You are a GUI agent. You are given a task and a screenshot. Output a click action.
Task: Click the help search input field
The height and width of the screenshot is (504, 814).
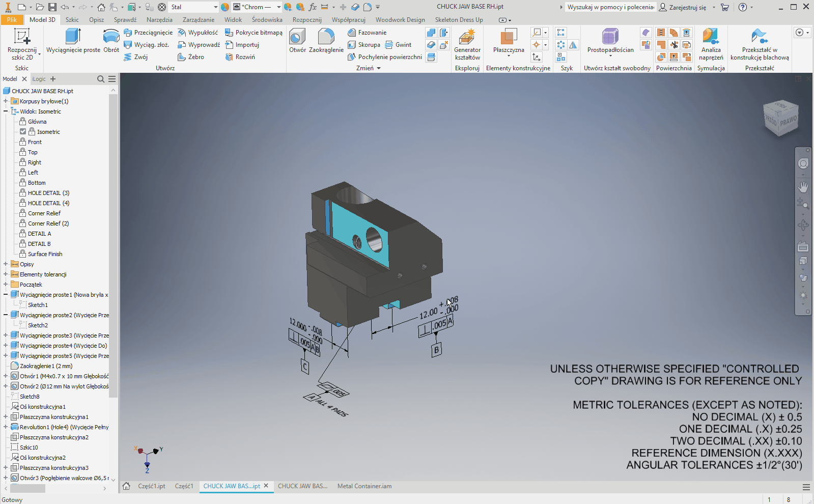pyautogui.click(x=610, y=7)
